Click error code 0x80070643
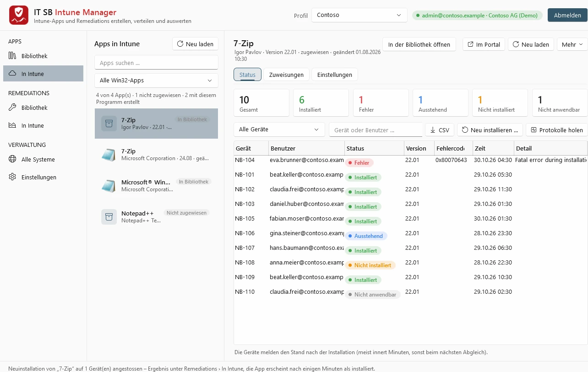This screenshot has width=588, height=372. [x=451, y=160]
